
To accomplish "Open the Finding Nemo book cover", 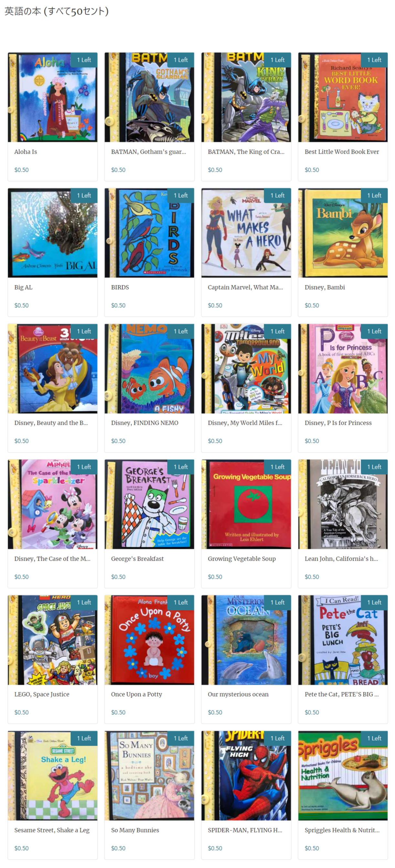I will (x=149, y=368).
